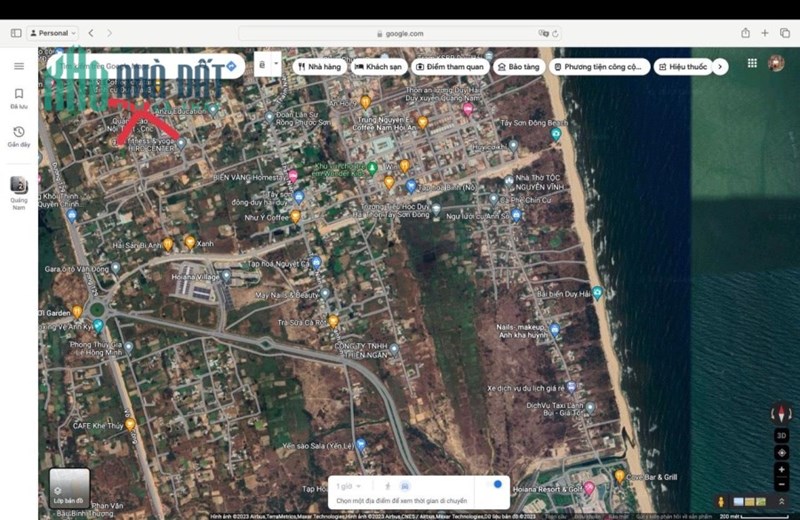Image resolution: width=800 pixels, height=520 pixels.
Task: Show my current location on map
Action: point(781,452)
